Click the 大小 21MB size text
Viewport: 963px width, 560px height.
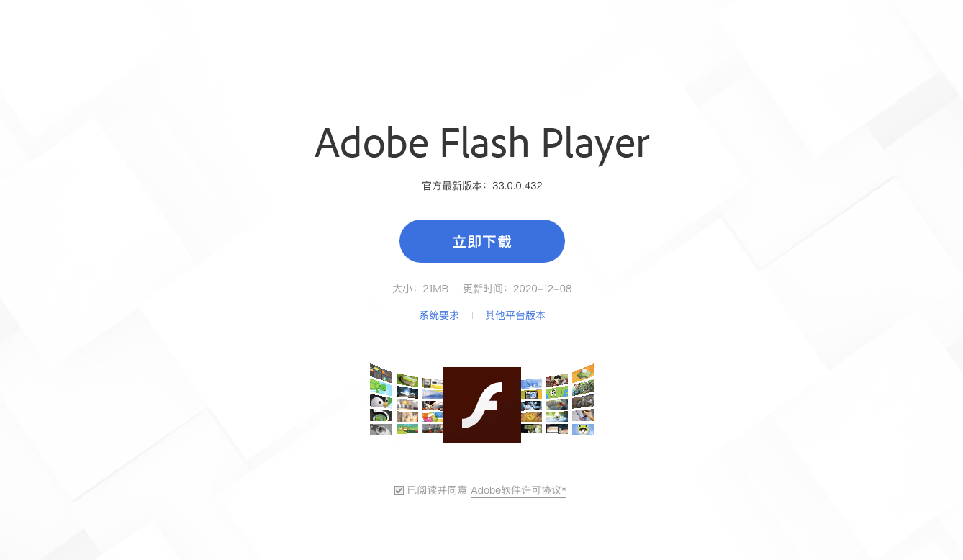(420, 289)
